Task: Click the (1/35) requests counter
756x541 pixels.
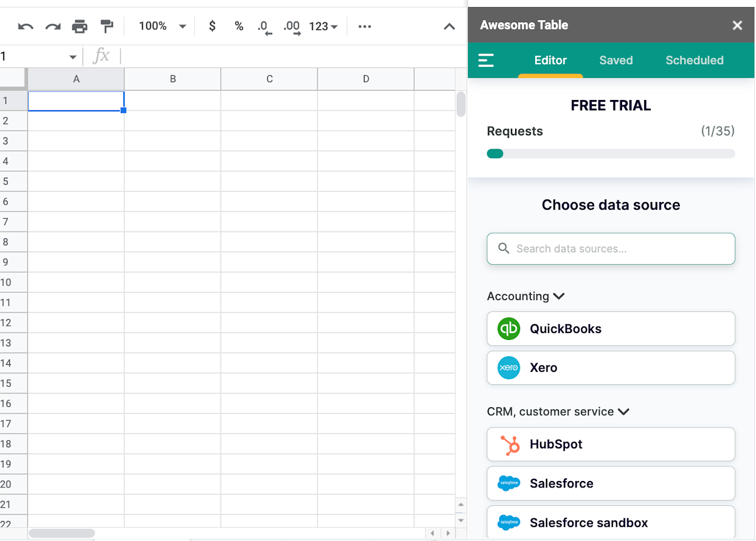Action: pos(718,131)
